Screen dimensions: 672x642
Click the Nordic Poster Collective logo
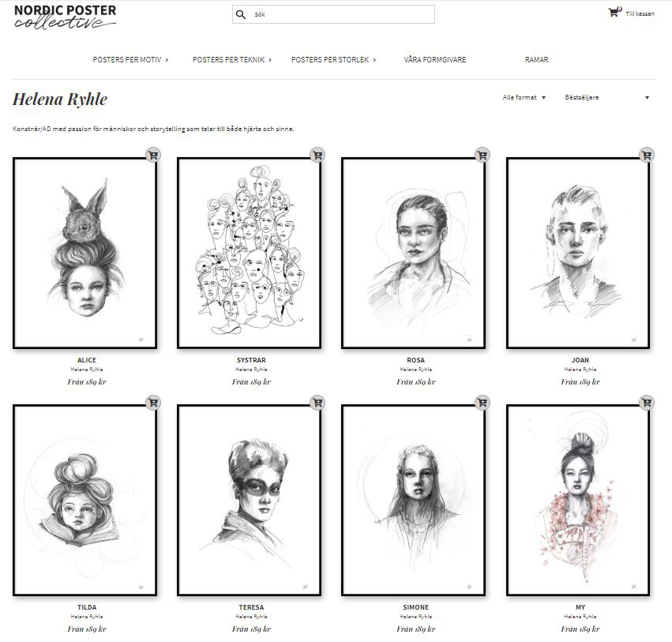(65, 17)
